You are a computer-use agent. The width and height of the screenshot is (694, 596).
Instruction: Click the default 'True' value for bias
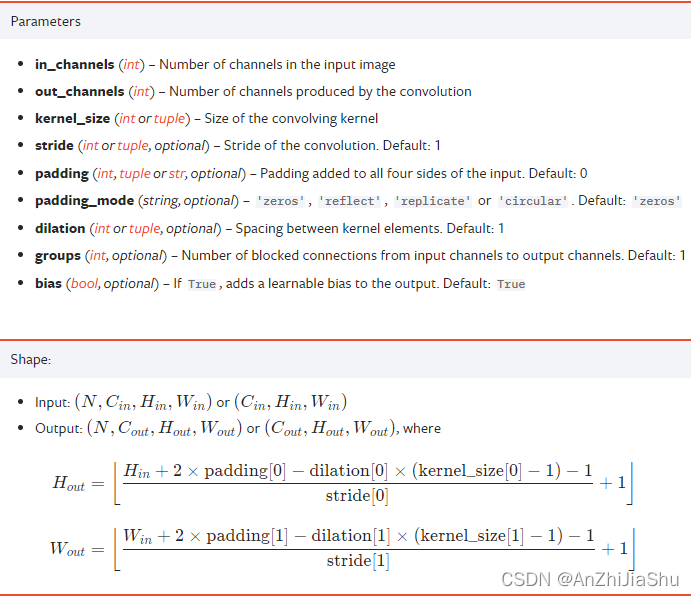[x=511, y=284]
